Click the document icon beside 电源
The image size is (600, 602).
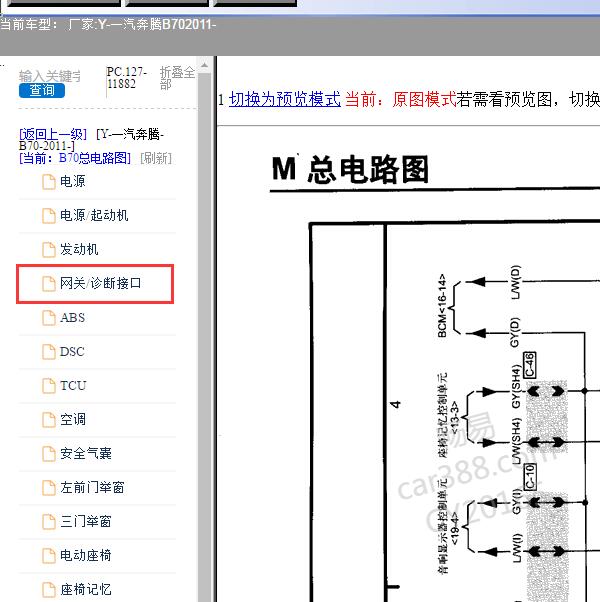pyautogui.click(x=49, y=182)
